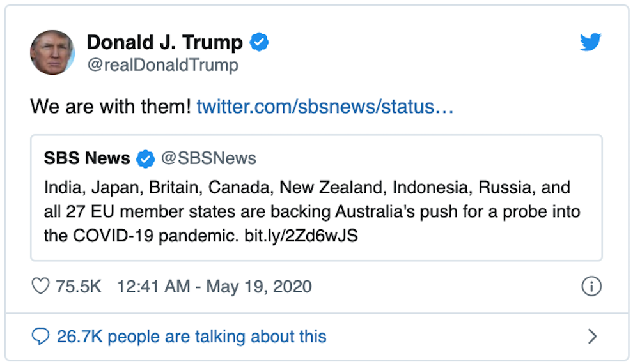Open "26.7K people are talking about this"
This screenshot has height=364, width=633.
(191, 337)
